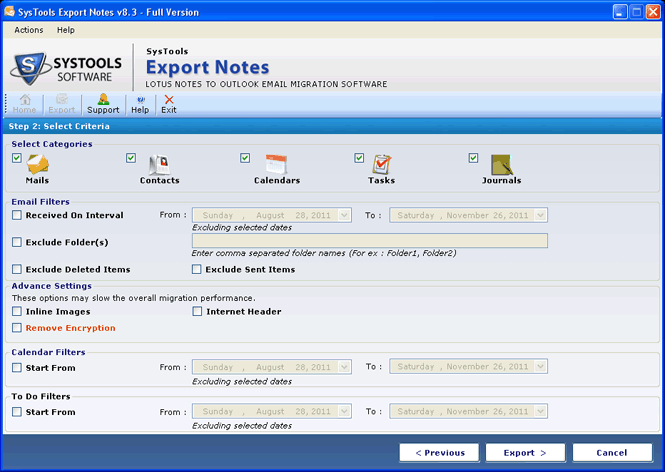Open the Support toolbar item
665x472 pixels.
pos(103,104)
